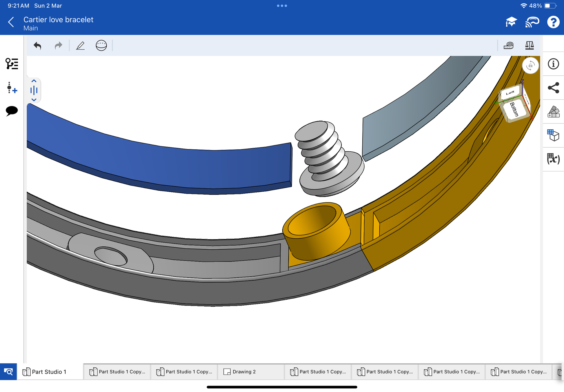Toggle the view rotation lock button
Image resolution: width=564 pixels, height=392 pixels.
(530, 66)
